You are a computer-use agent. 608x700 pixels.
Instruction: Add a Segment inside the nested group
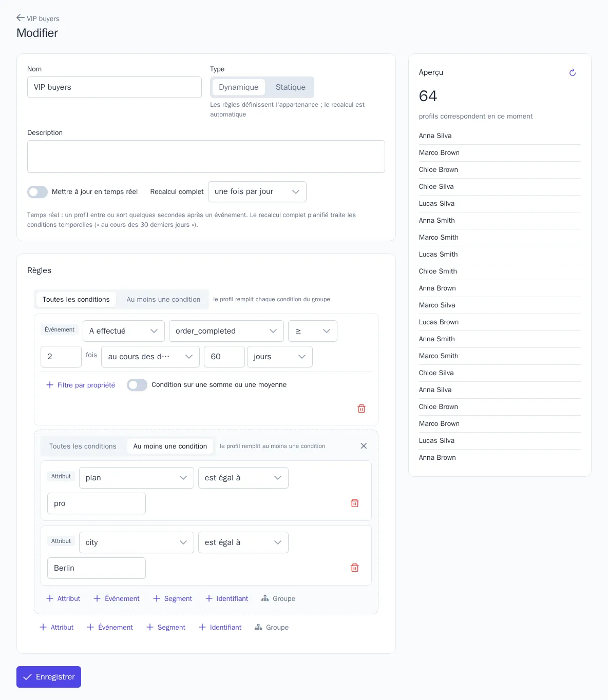[x=173, y=598]
